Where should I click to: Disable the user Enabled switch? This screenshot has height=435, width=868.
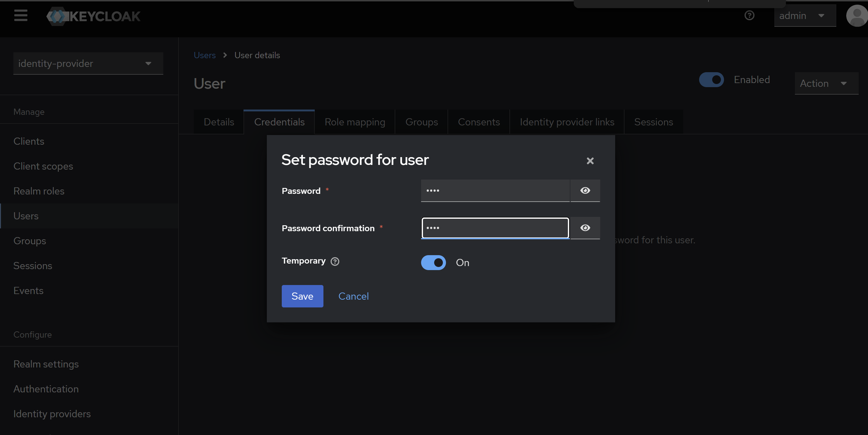click(x=711, y=80)
